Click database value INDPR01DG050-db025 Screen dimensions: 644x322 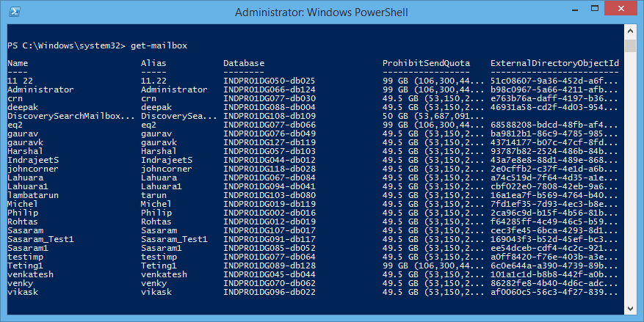click(x=269, y=81)
